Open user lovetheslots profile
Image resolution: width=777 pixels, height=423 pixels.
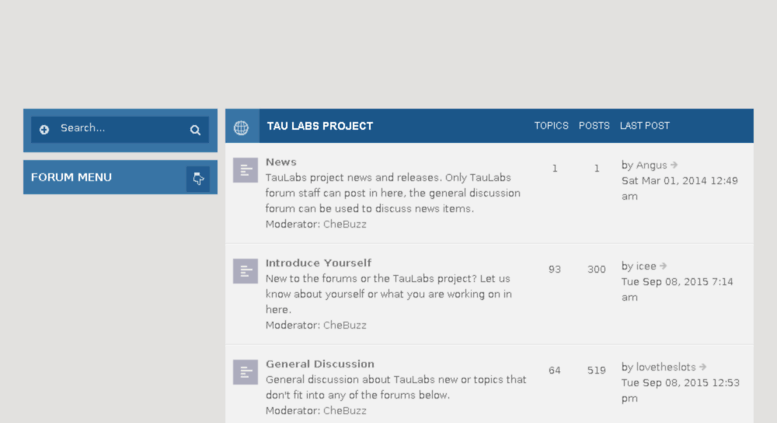click(666, 367)
